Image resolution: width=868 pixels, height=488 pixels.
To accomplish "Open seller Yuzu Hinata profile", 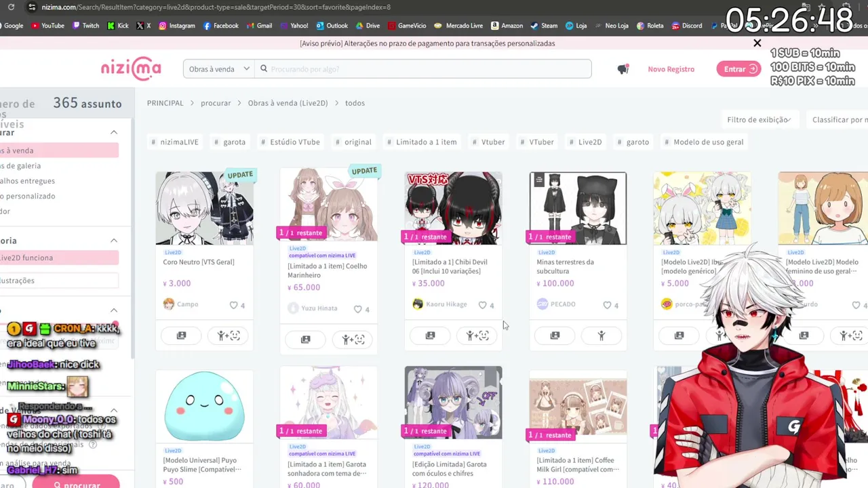I will tap(313, 308).
